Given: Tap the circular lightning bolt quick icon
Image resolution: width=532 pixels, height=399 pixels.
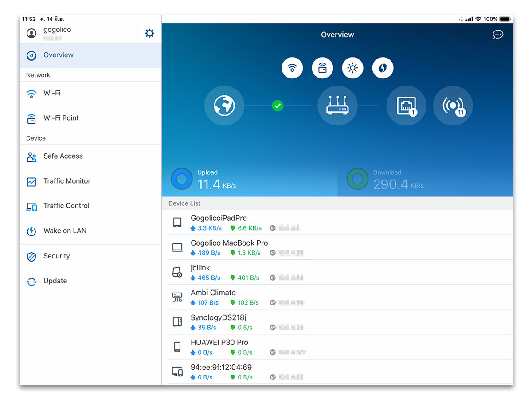Looking at the screenshot, I should [383, 68].
